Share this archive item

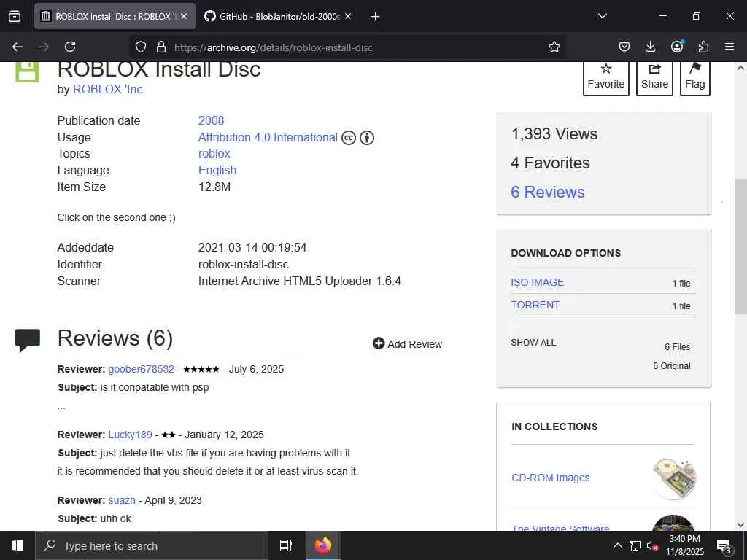(x=654, y=77)
